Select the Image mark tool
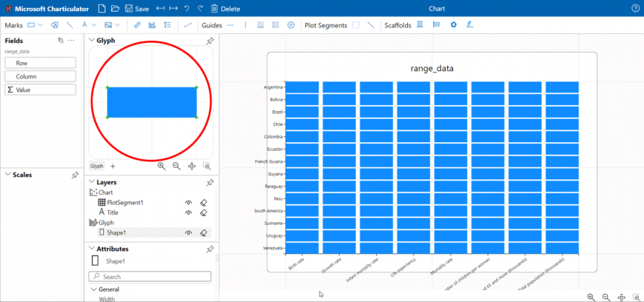Image resolution: width=644 pixels, height=302 pixels. point(108,25)
